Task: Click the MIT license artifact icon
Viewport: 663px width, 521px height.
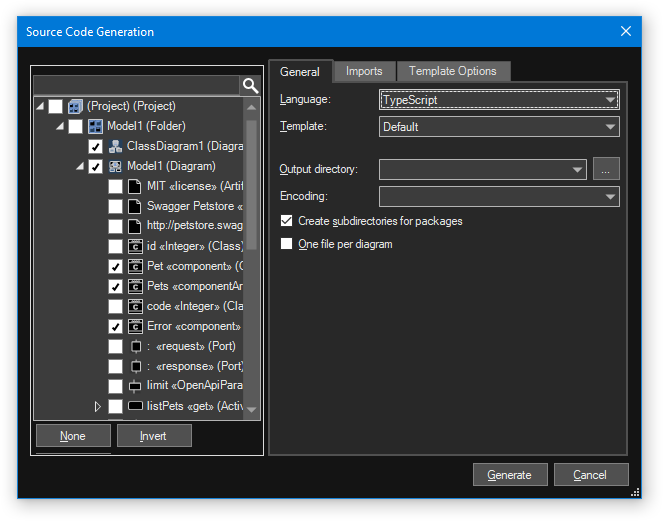Action: (135, 186)
